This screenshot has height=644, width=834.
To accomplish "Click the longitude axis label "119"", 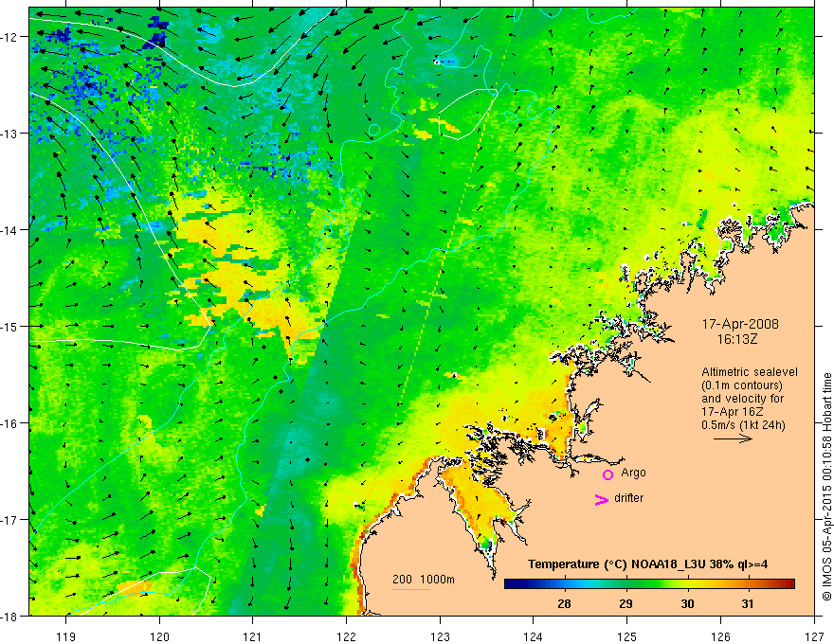I will click(66, 636).
